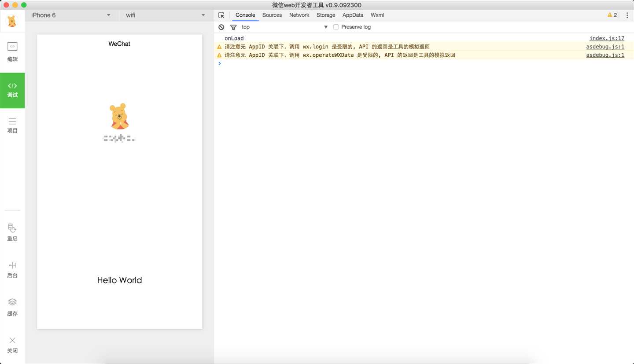This screenshot has width=634, height=364.
Task: Send the app to 后台
Action: (12, 269)
